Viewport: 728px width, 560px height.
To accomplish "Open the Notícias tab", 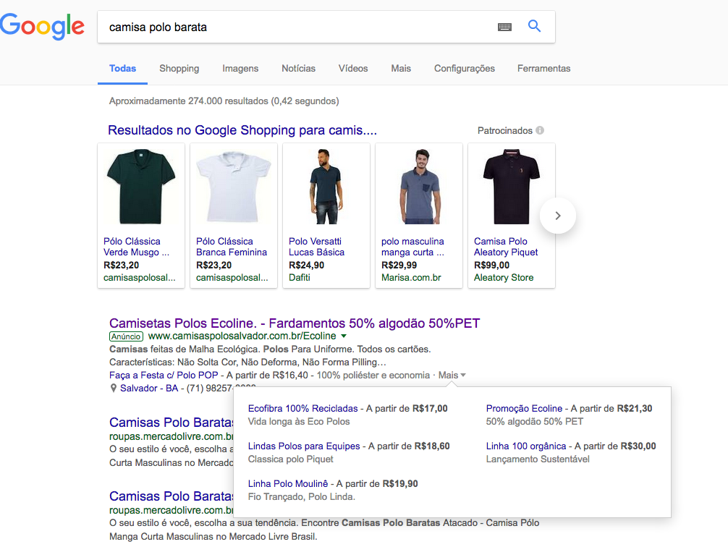I will point(299,68).
